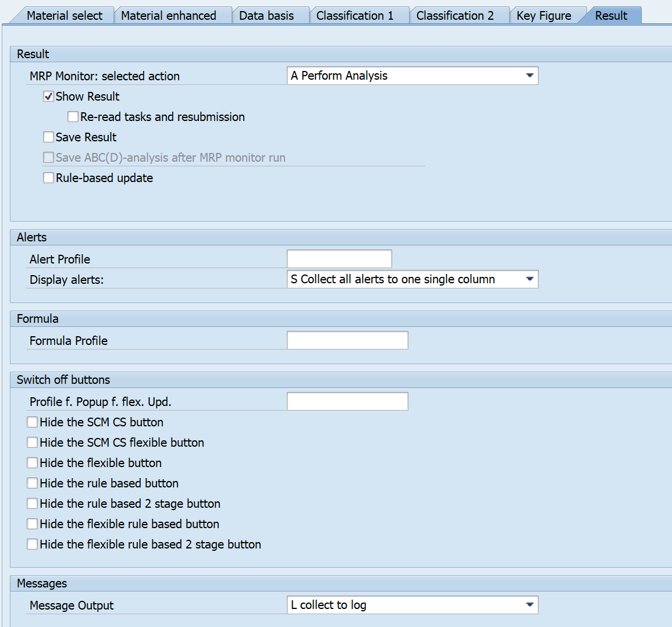The image size is (672, 627).
Task: Check Hide the rule based 2 stage button
Action: pyautogui.click(x=33, y=504)
